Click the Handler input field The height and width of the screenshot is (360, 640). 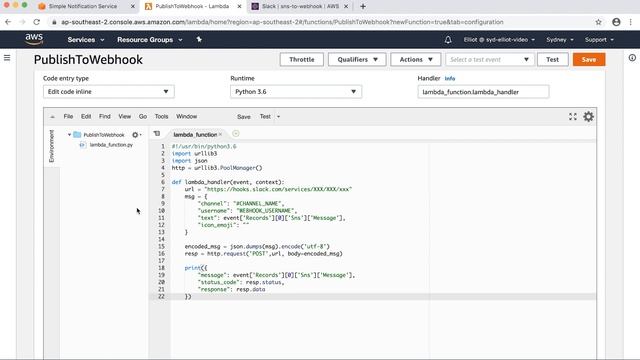click(483, 92)
